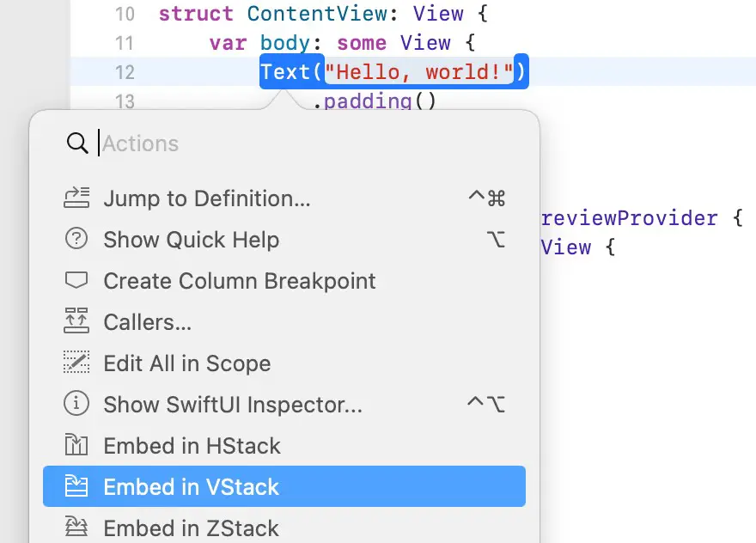The image size is (756, 543).
Task: Choose Embed in VStack menu entry
Action: [284, 486]
